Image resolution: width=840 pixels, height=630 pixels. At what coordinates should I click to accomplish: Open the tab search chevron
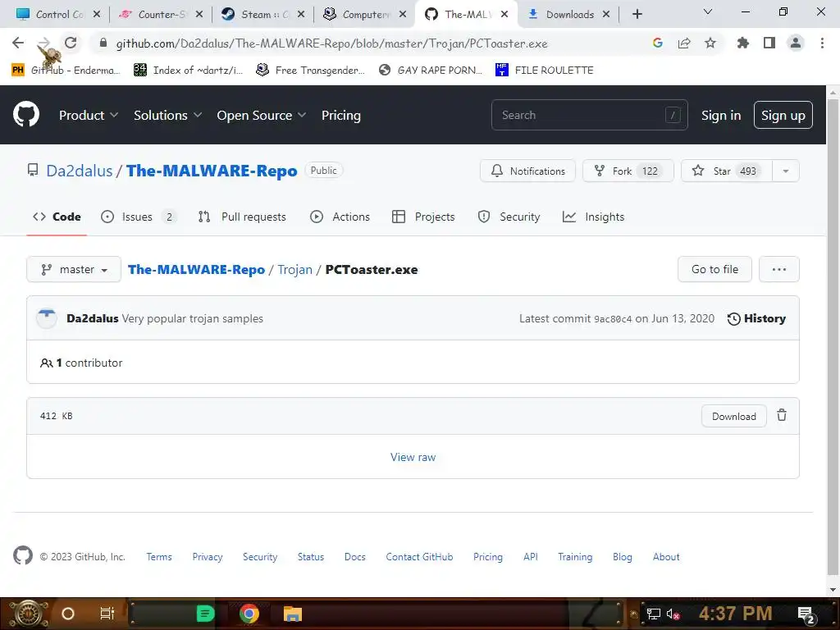708,11
